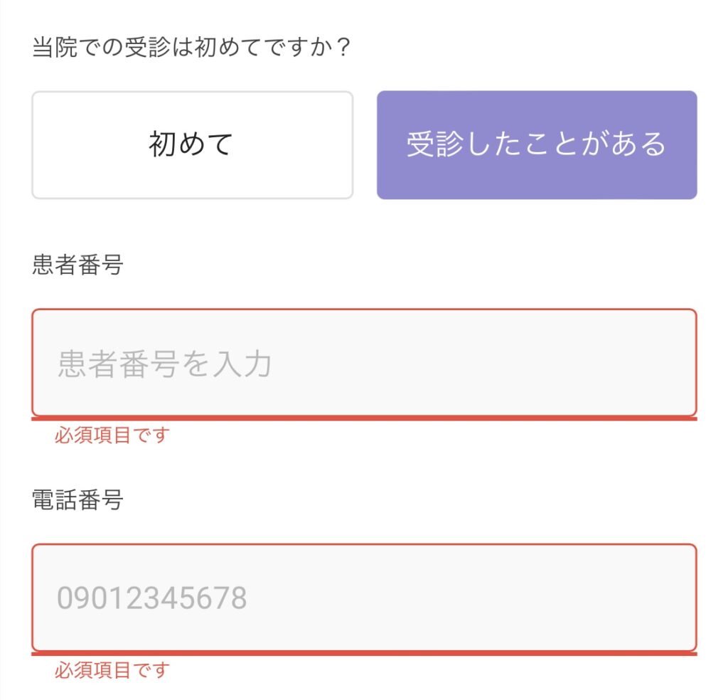Image resolution: width=728 pixels, height=700 pixels.
Task: Switch answer to the white 初めて box
Action: [192, 145]
